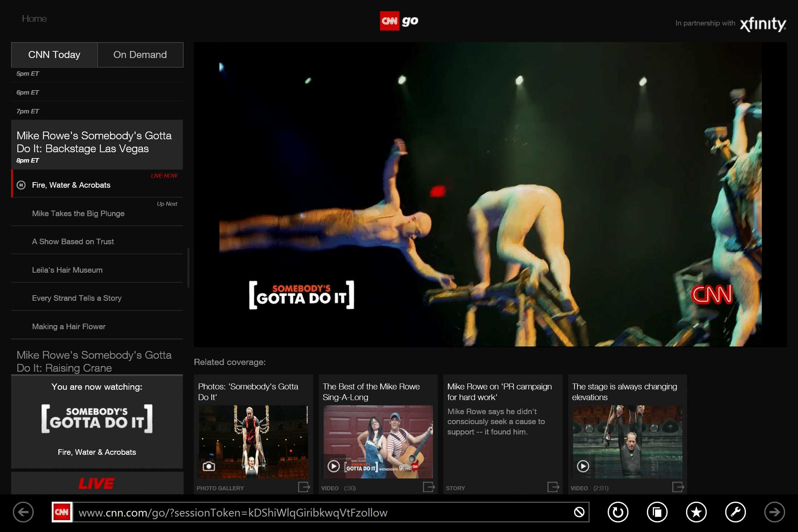
Task: Go to the Home link
Action: click(x=34, y=18)
